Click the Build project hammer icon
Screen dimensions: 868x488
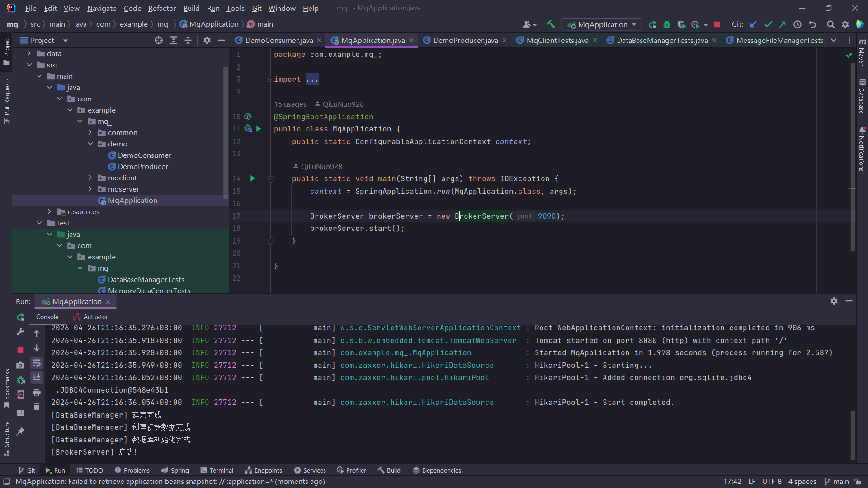tap(551, 24)
